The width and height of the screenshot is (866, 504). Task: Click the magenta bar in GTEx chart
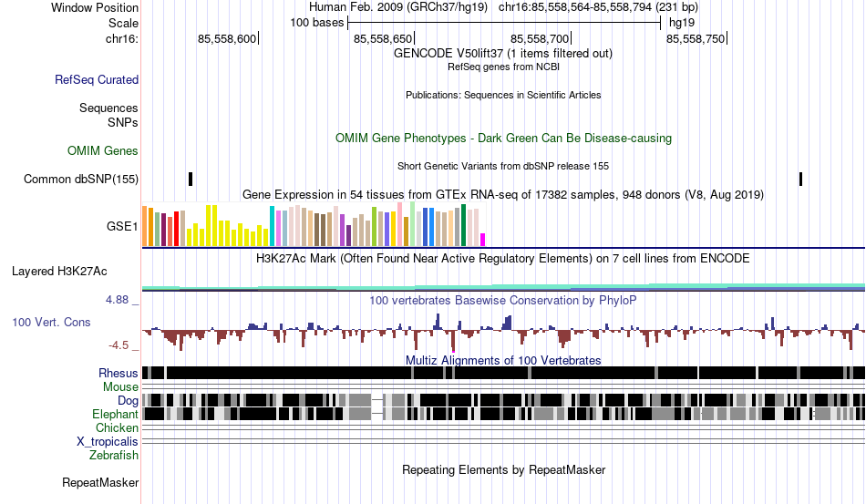point(483,240)
